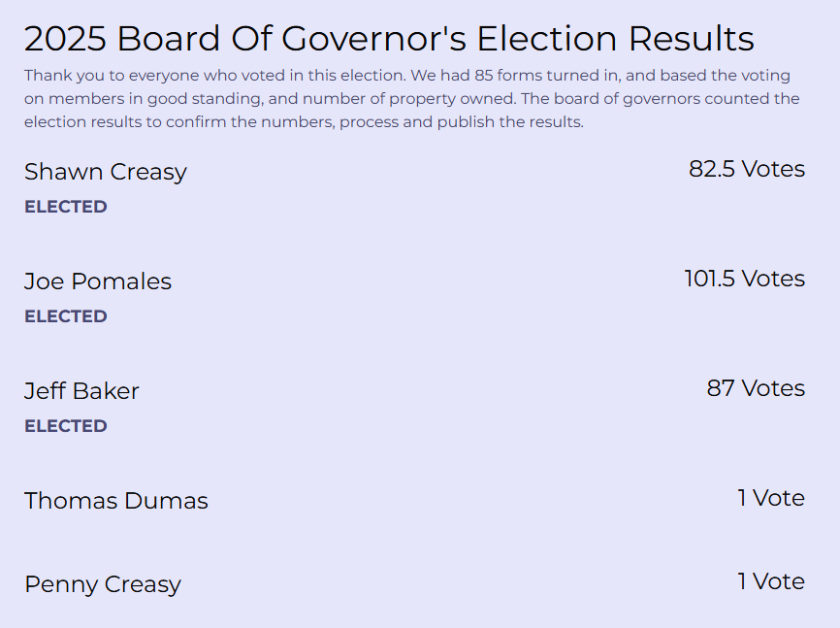
Task: Click the 2025 Board Of Governor's Election Results heading
Action: coord(389,39)
